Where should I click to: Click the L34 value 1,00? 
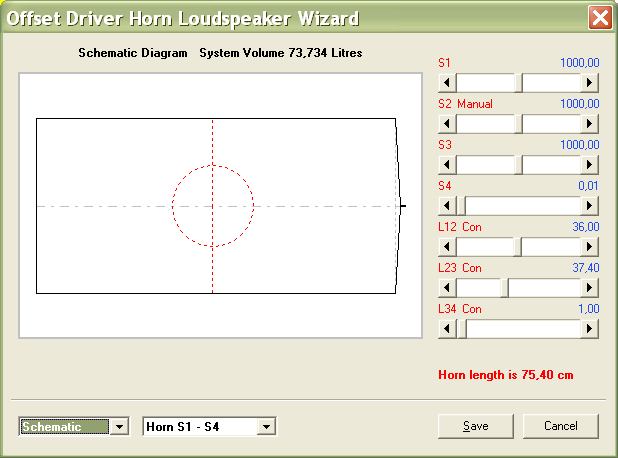tap(588, 309)
